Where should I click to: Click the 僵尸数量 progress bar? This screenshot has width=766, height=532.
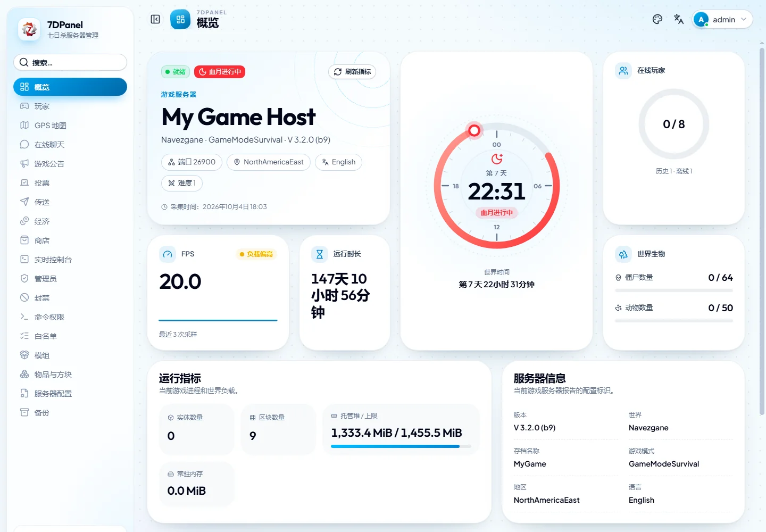674,290
